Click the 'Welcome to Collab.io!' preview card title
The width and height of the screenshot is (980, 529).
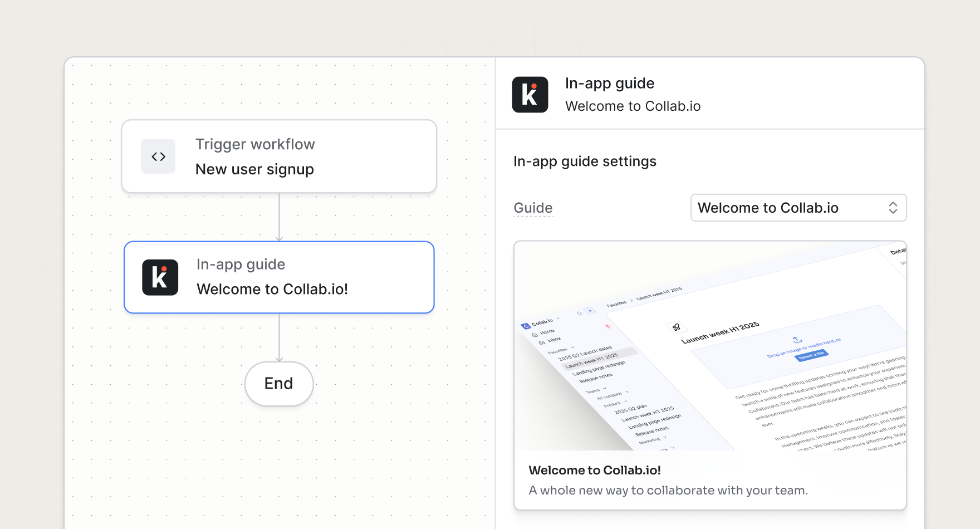595,470
